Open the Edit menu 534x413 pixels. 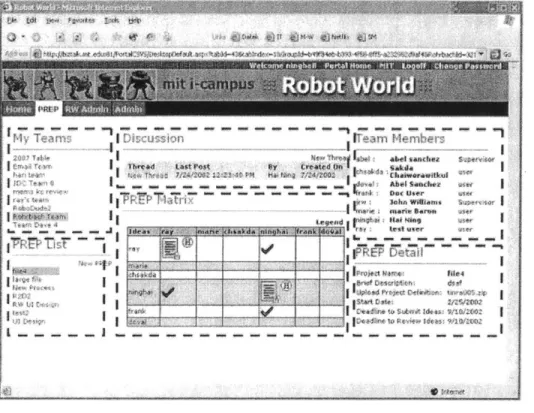click(31, 20)
